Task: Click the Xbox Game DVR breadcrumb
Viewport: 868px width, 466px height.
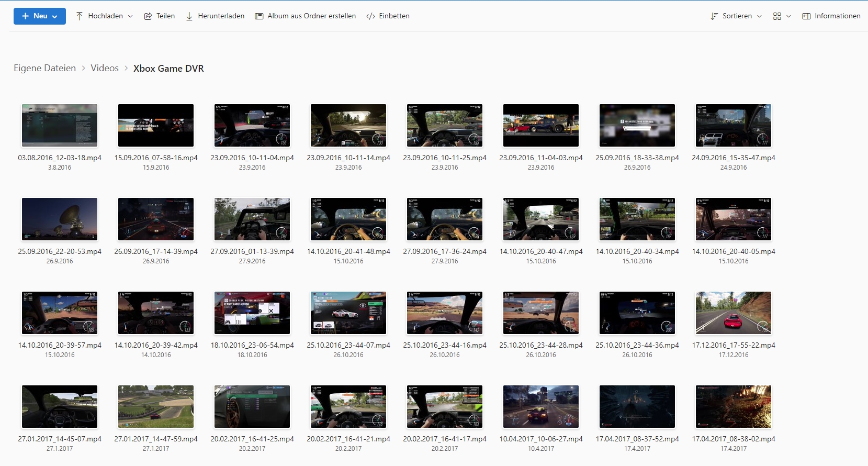Action: 168,69
